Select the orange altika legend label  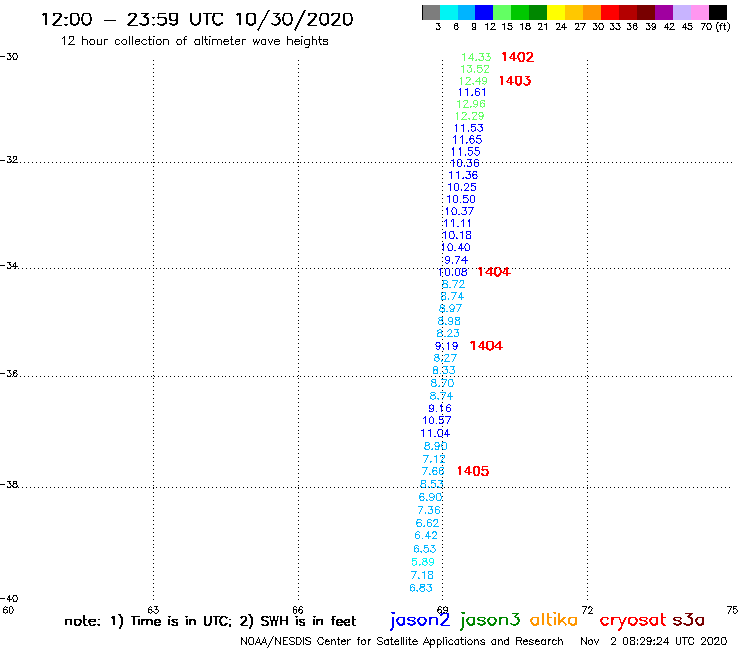click(x=553, y=620)
